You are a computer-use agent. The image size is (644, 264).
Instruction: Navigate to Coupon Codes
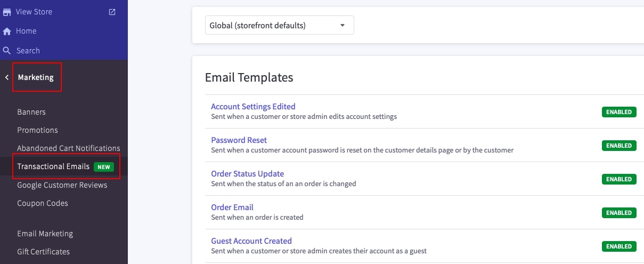pyautogui.click(x=43, y=203)
